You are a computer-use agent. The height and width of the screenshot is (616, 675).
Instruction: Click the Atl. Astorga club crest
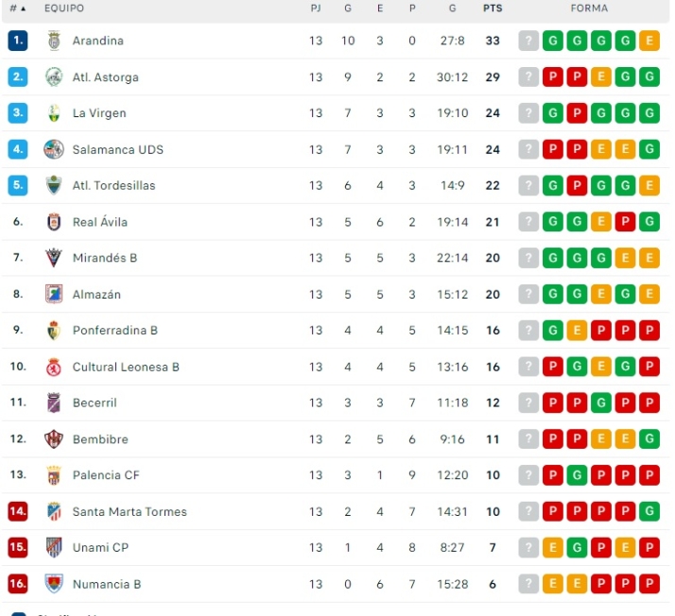[x=54, y=77]
